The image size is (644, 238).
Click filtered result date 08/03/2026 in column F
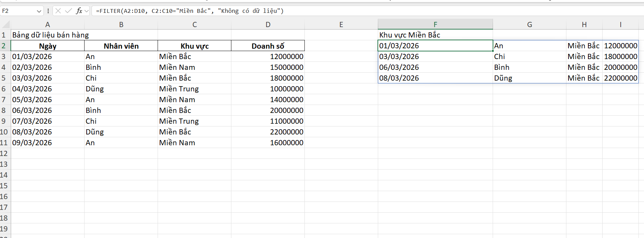click(x=435, y=78)
